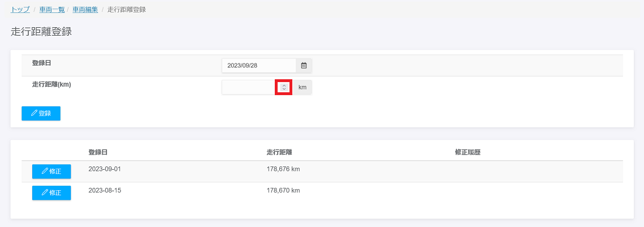Click the decrement arrow on distance field
This screenshot has width=644, height=227.
pyautogui.click(x=284, y=89)
